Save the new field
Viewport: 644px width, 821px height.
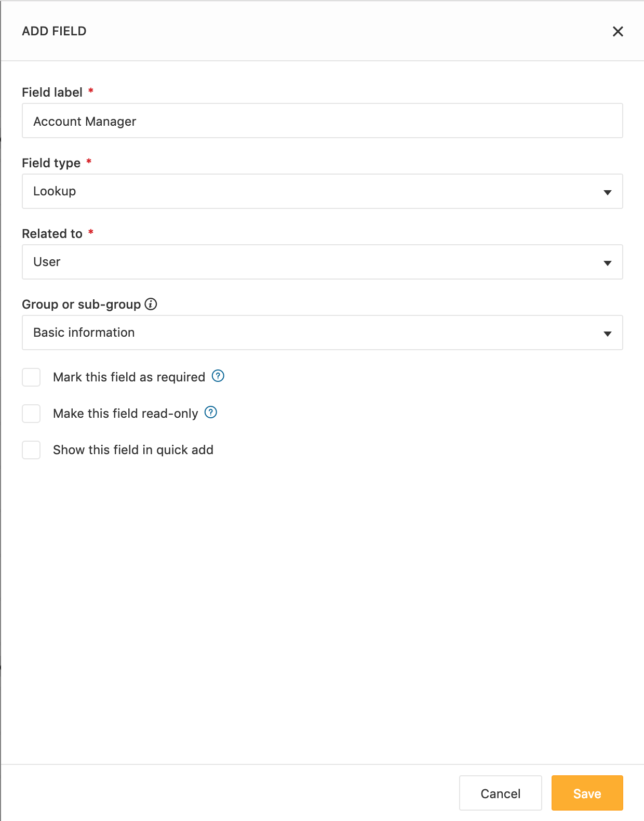pos(587,793)
